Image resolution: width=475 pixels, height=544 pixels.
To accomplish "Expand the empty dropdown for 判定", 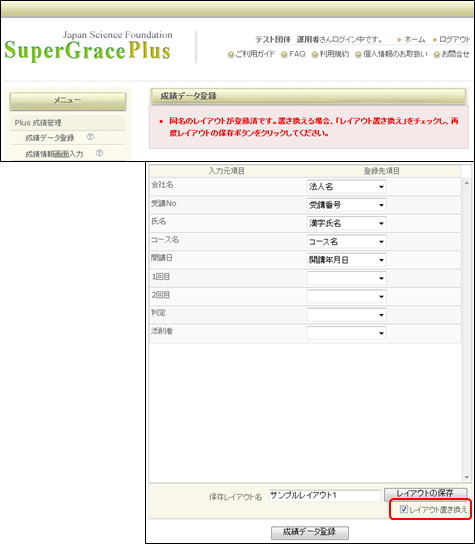I will pyautogui.click(x=346, y=315).
